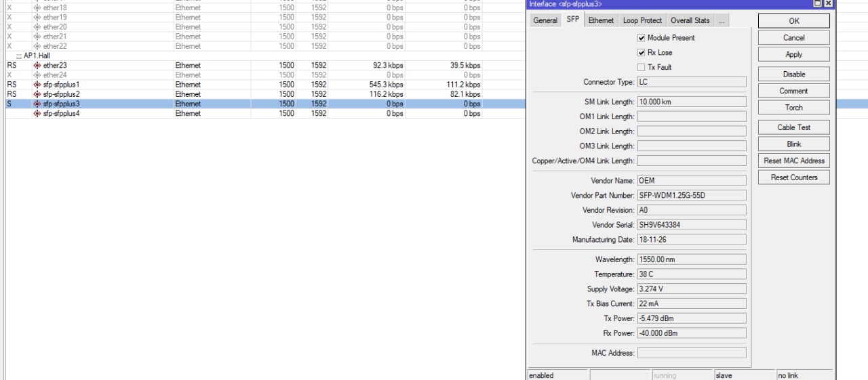
Task: Click the ether23 interface icon
Action: (37, 65)
